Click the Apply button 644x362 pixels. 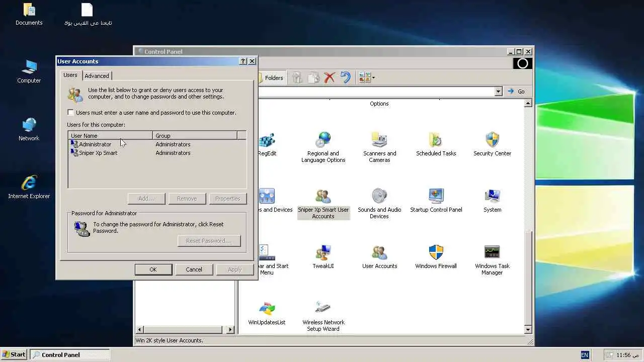click(x=235, y=269)
